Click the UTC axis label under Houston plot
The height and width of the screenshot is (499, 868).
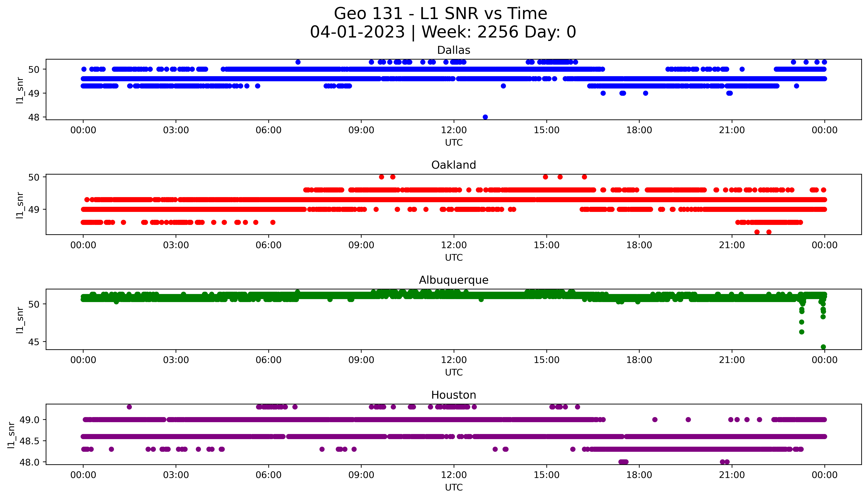pos(454,487)
